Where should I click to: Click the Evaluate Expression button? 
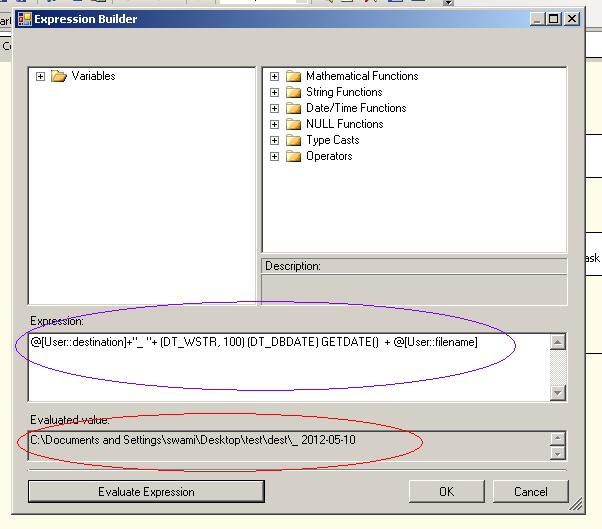146,492
